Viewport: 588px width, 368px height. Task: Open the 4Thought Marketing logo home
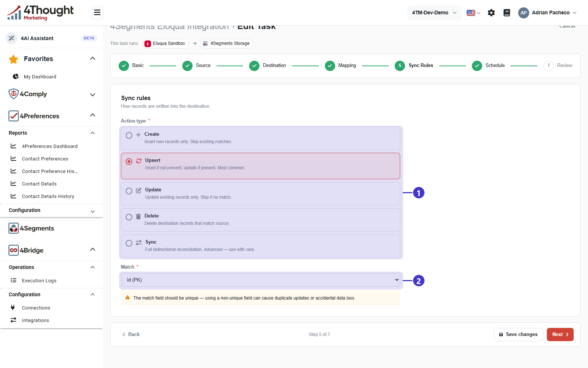tap(40, 13)
